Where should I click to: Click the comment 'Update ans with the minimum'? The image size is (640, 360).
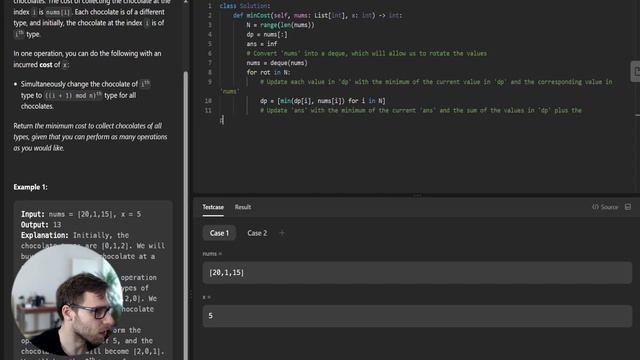(x=421, y=110)
